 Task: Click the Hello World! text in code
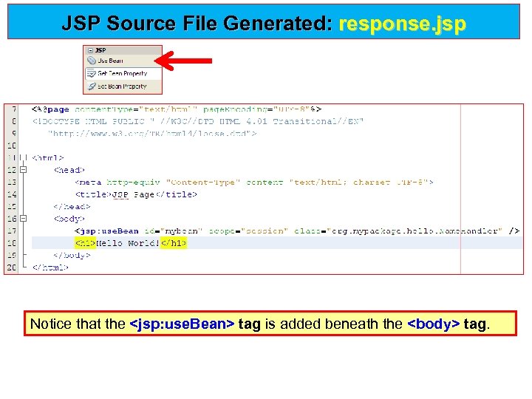[128, 243]
